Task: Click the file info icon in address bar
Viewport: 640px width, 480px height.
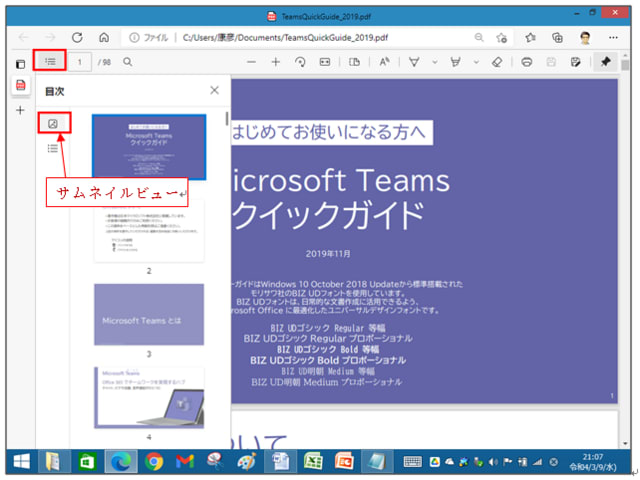Action: coord(134,38)
